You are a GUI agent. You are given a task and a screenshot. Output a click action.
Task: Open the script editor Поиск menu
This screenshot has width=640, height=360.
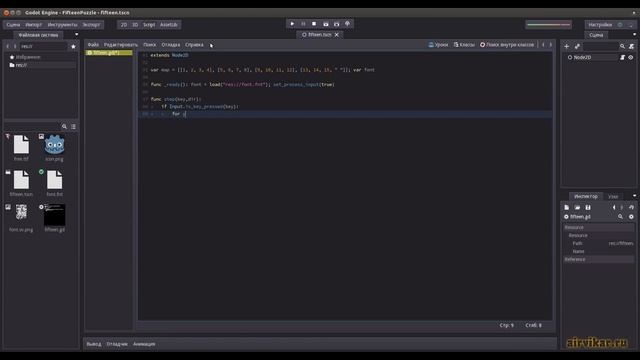pyautogui.click(x=149, y=45)
